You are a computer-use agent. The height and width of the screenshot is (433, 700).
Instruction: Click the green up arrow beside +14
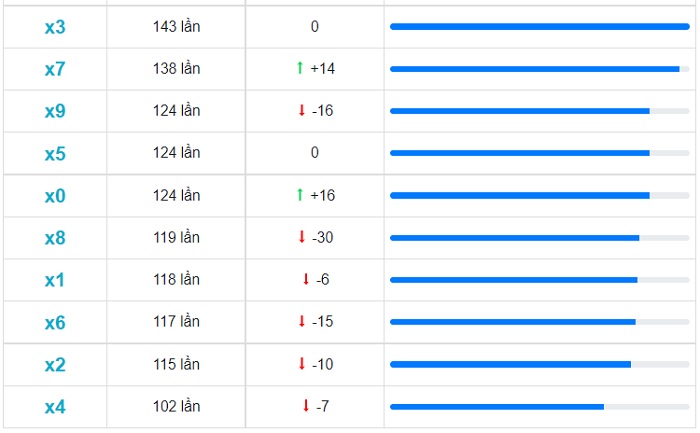299,68
